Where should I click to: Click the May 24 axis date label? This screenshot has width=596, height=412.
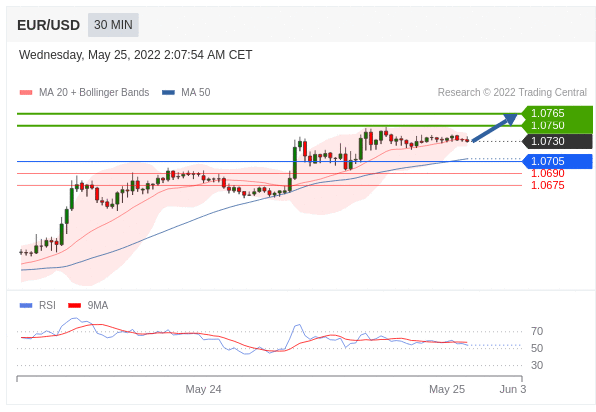coord(203,389)
